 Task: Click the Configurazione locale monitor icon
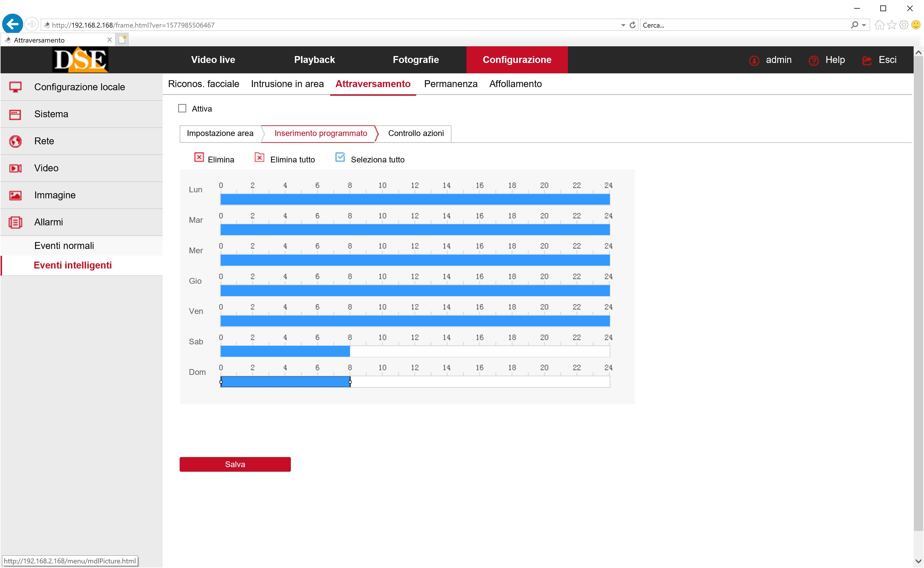pyautogui.click(x=15, y=87)
